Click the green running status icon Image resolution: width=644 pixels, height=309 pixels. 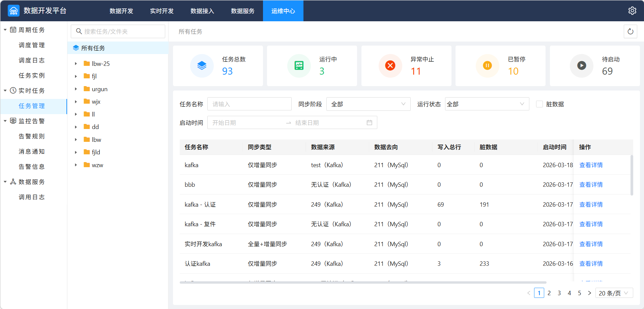[299, 66]
